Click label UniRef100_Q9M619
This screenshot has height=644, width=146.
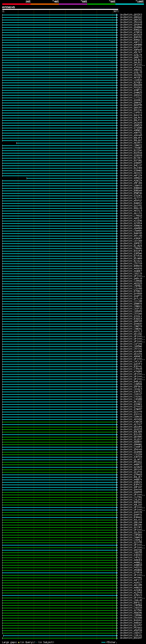131,178
